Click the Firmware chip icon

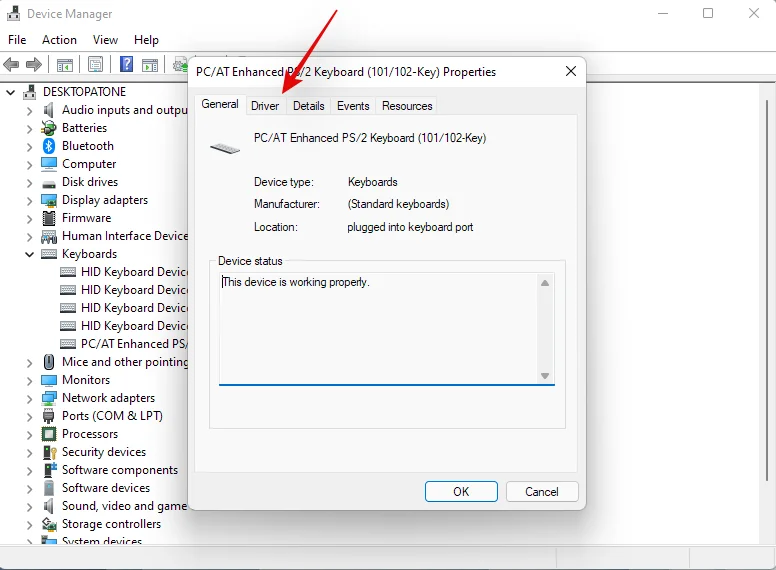click(x=48, y=218)
